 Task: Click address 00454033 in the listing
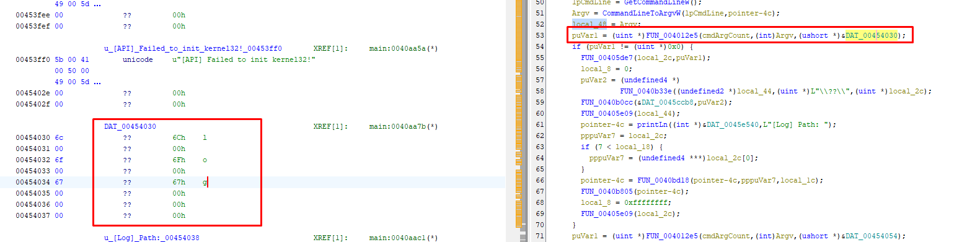pos(33,171)
